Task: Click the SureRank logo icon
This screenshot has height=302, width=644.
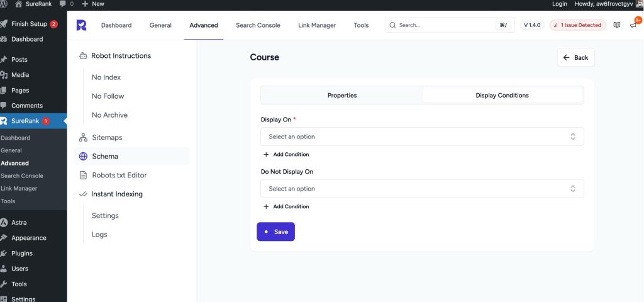Action: point(81,25)
